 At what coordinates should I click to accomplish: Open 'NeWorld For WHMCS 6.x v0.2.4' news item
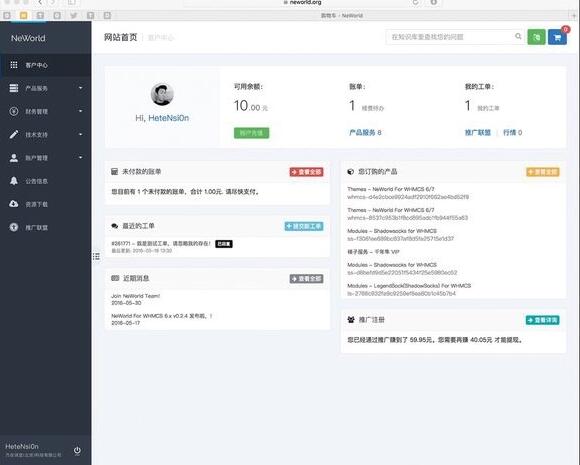[x=162, y=316]
